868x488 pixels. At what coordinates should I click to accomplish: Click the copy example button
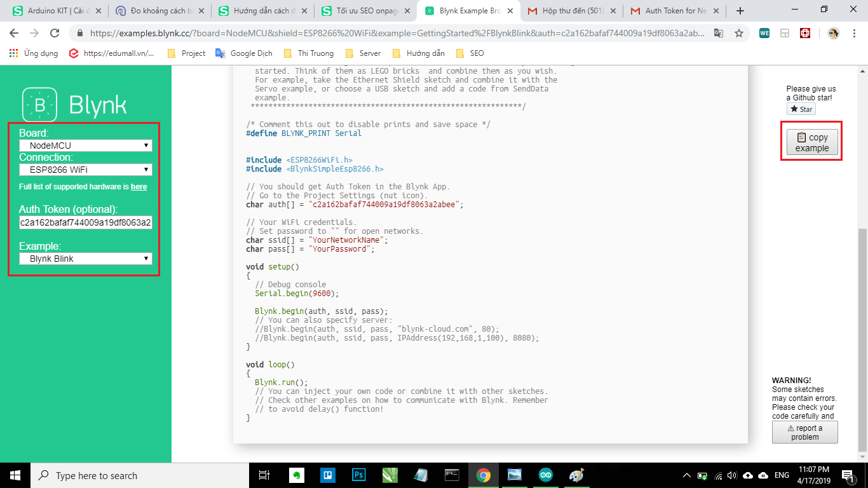(812, 142)
